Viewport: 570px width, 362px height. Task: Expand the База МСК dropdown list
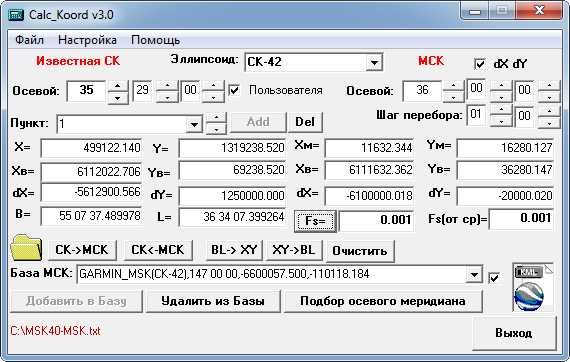tap(474, 274)
